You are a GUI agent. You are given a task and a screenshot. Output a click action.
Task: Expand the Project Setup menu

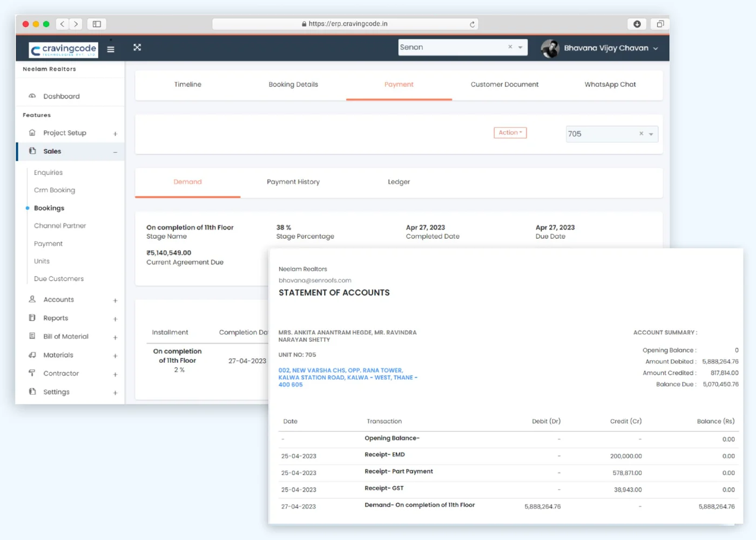point(115,134)
